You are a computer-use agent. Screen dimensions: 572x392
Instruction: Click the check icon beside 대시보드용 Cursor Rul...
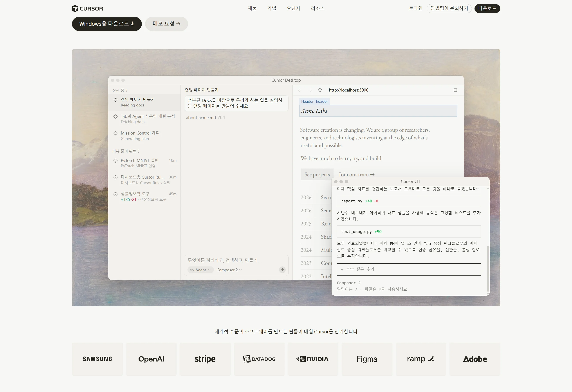coord(115,177)
